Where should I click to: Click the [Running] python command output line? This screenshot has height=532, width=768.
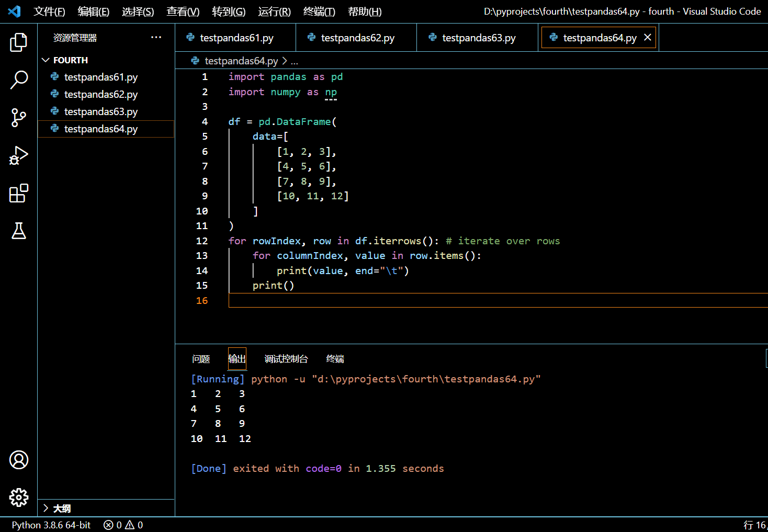click(366, 379)
